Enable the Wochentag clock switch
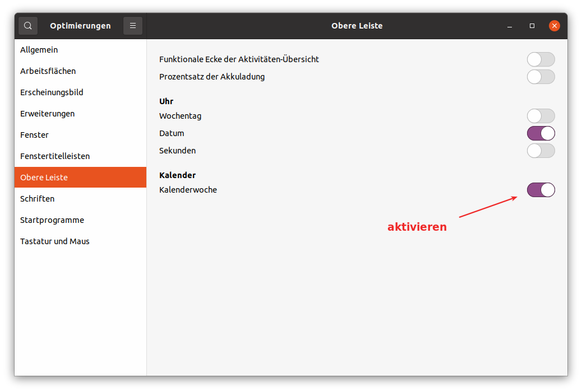 click(x=541, y=116)
